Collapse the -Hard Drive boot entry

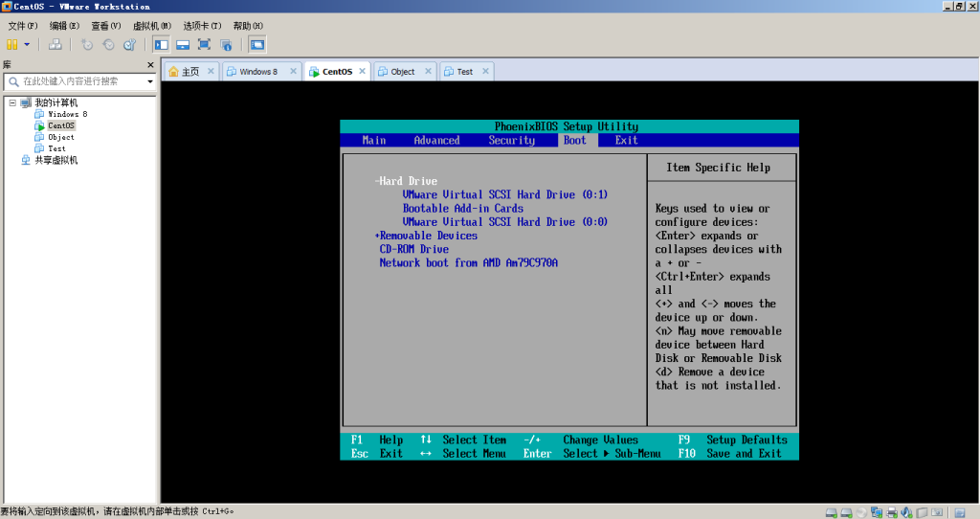pyautogui.click(x=406, y=181)
